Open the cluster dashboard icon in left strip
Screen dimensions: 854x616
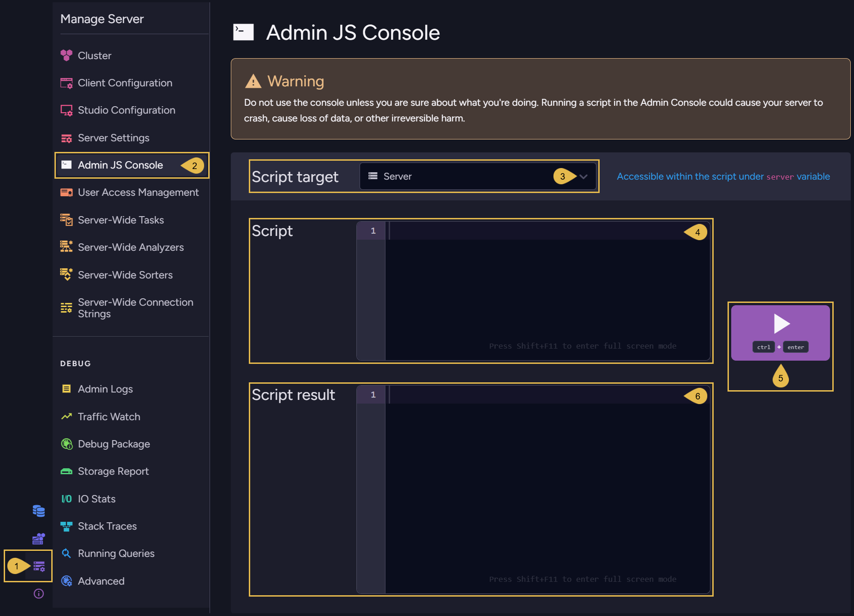click(x=39, y=538)
